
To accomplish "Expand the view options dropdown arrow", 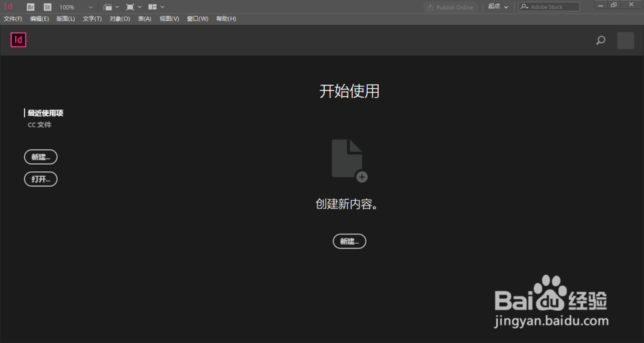I will point(117,7).
